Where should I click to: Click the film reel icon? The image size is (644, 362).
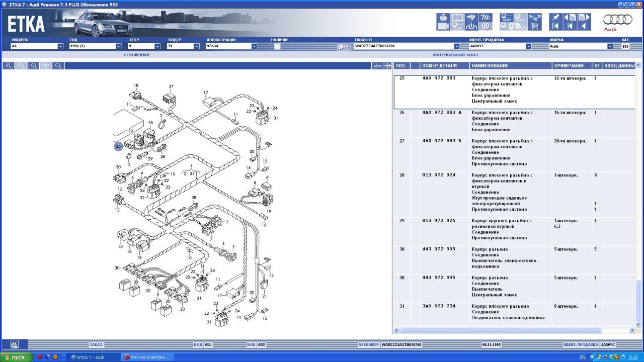(x=486, y=26)
